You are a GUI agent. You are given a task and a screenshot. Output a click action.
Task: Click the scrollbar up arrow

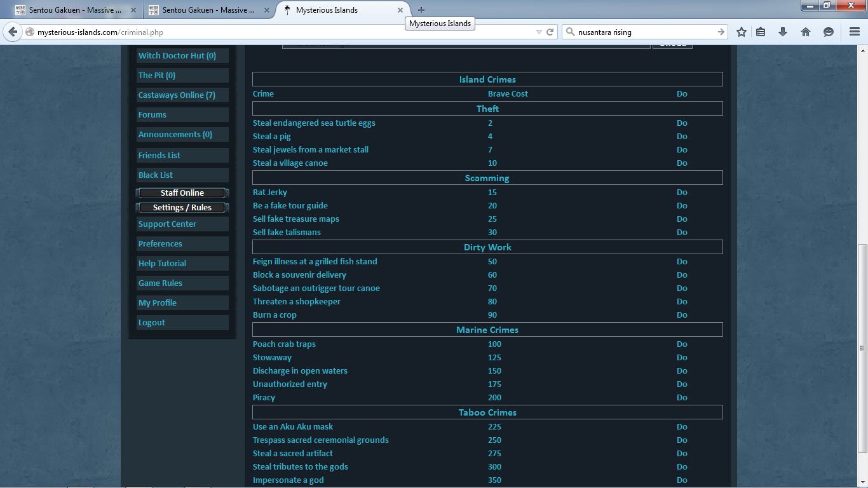(862, 51)
